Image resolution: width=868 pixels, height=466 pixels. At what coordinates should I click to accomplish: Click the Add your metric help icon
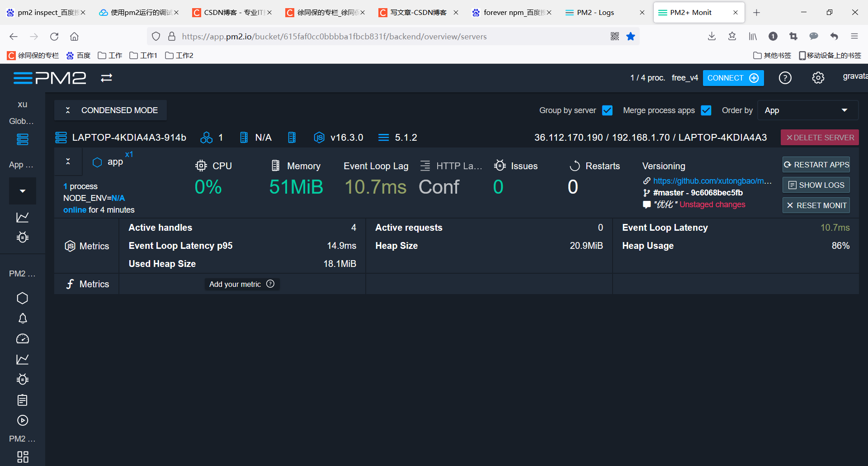pos(270,284)
